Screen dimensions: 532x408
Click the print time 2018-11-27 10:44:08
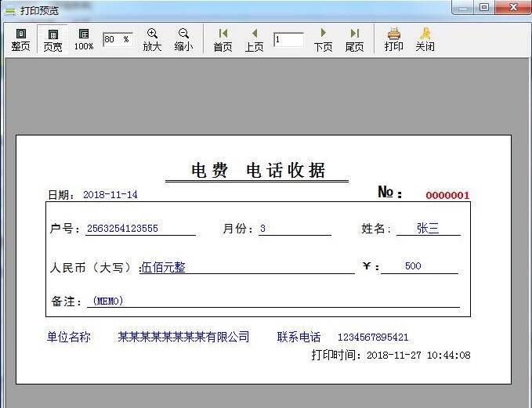(418, 355)
